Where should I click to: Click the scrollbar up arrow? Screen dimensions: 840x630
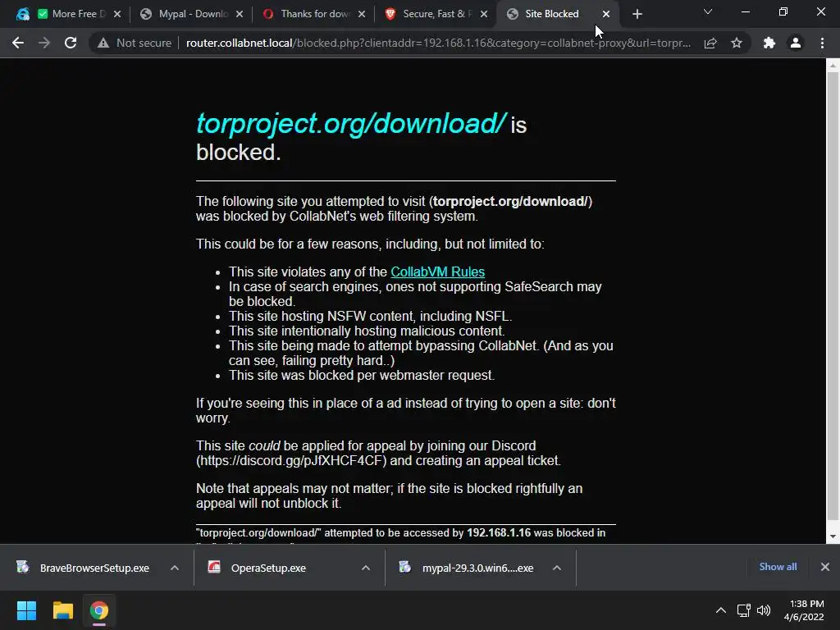click(833, 66)
